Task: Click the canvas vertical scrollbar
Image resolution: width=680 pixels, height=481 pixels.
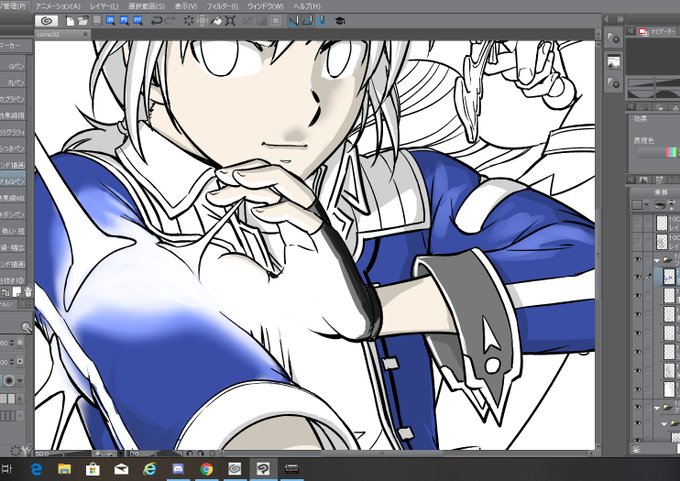Action: click(x=598, y=243)
